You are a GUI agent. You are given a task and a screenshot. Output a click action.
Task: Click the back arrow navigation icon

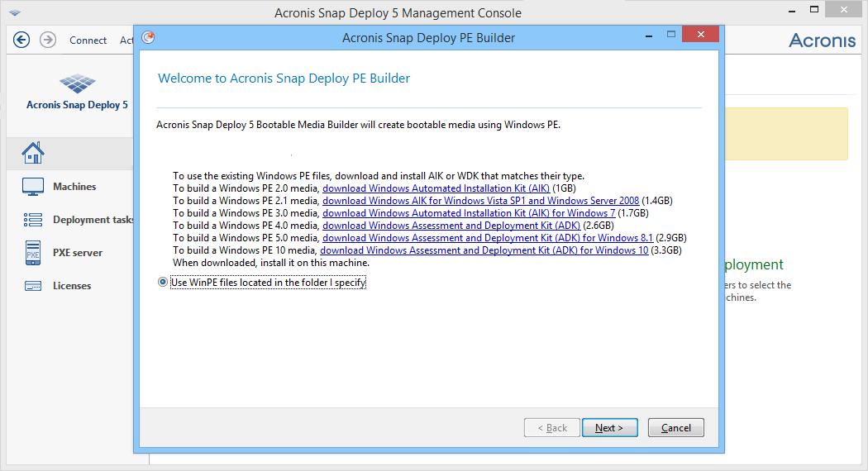[21, 40]
